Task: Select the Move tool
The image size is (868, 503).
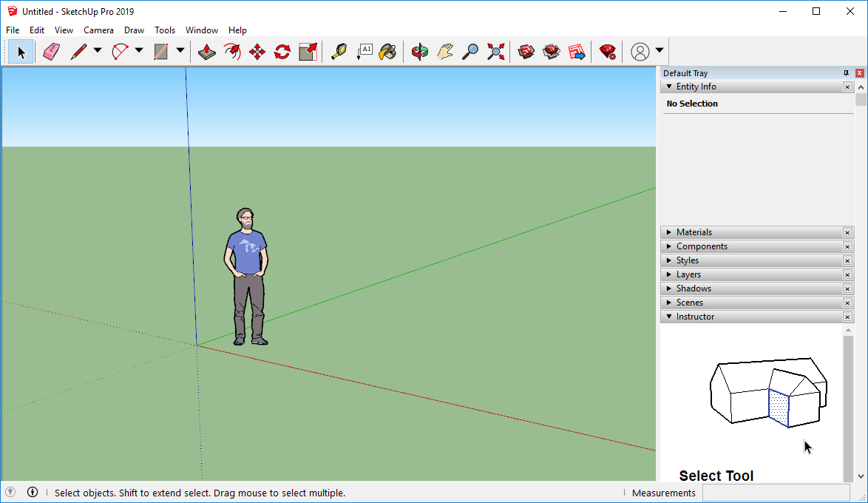Action: click(x=257, y=52)
